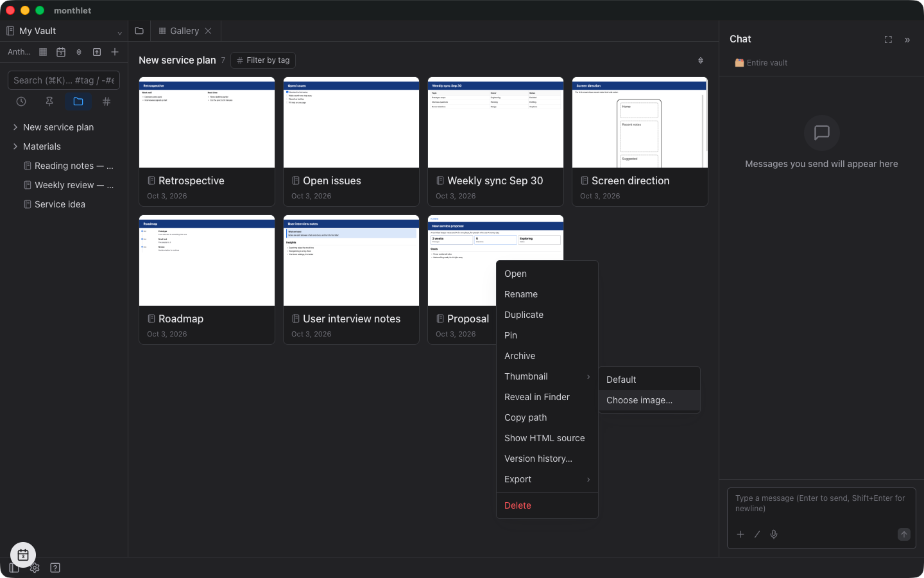Click the gallery sort icon at top right
This screenshot has width=924, height=578.
click(701, 60)
